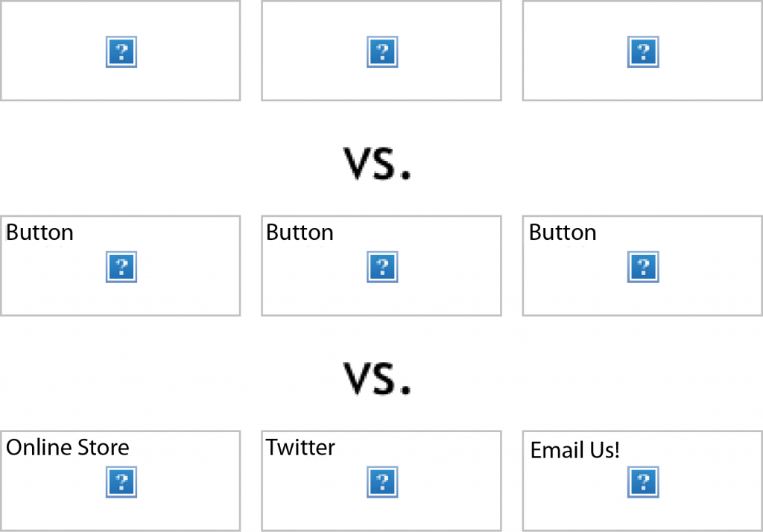Image resolution: width=763 pixels, height=532 pixels.
Task: Click the question mark icon in top-left unlabeled box
Action: coord(121,51)
